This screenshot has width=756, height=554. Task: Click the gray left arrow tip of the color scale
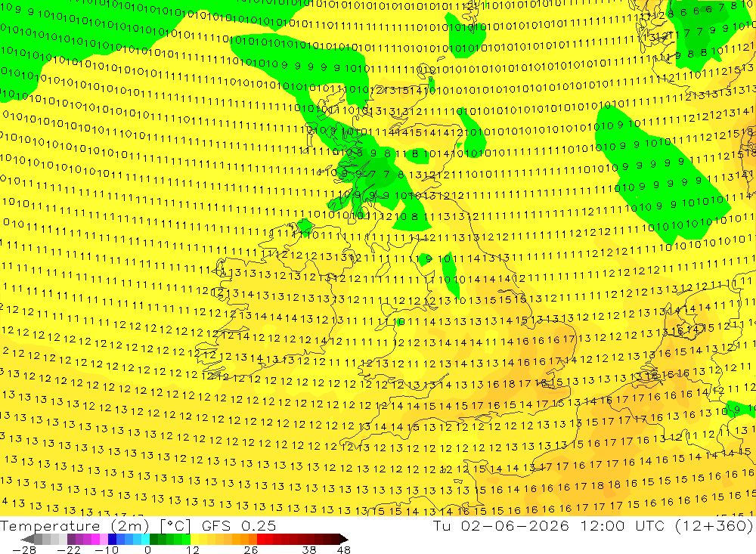click(28, 539)
